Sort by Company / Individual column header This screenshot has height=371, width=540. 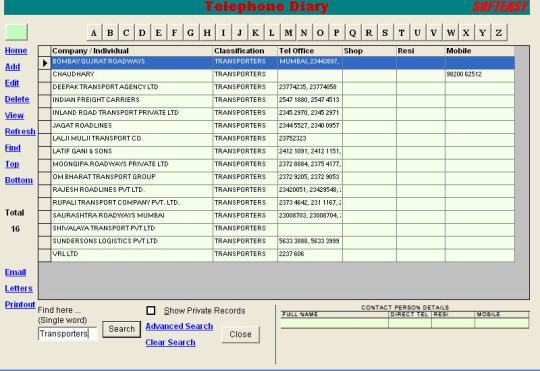pos(132,51)
